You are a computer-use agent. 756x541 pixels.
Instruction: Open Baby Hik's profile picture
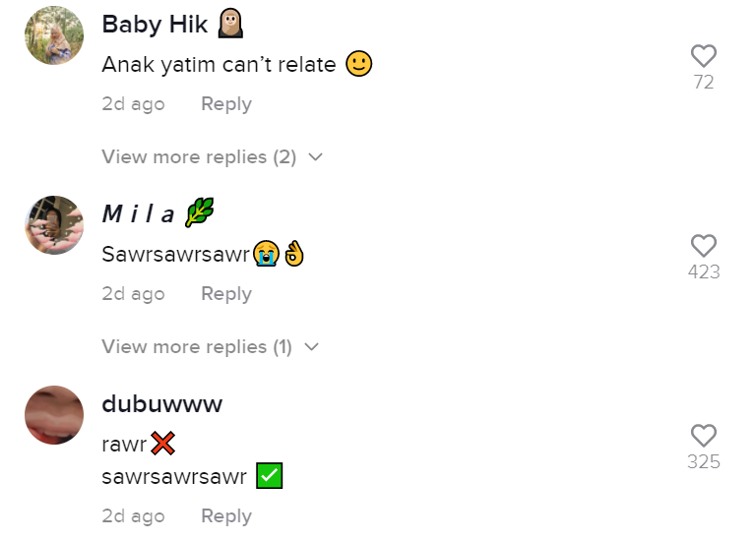pyautogui.click(x=54, y=35)
